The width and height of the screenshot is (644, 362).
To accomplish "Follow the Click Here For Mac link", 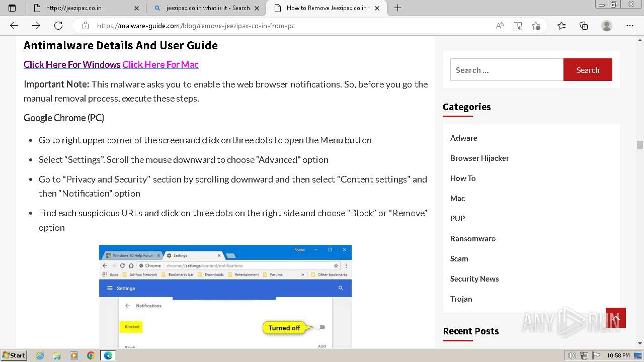I will pyautogui.click(x=160, y=64).
